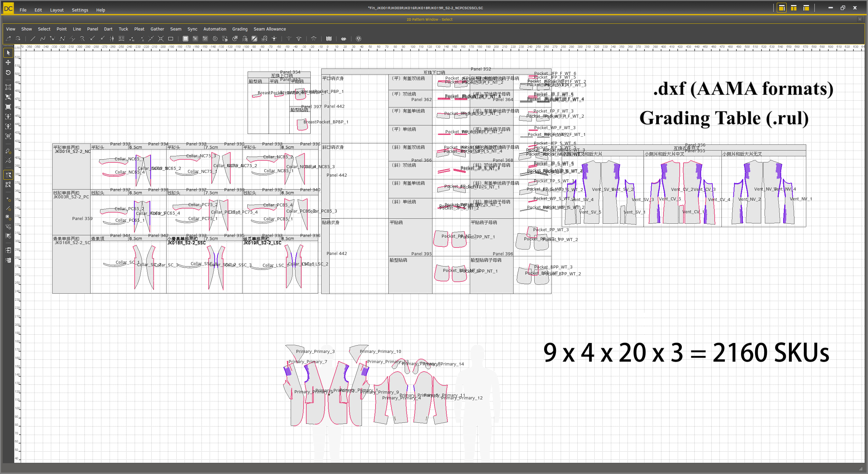Click the circled A icon in toolbar

(359, 39)
